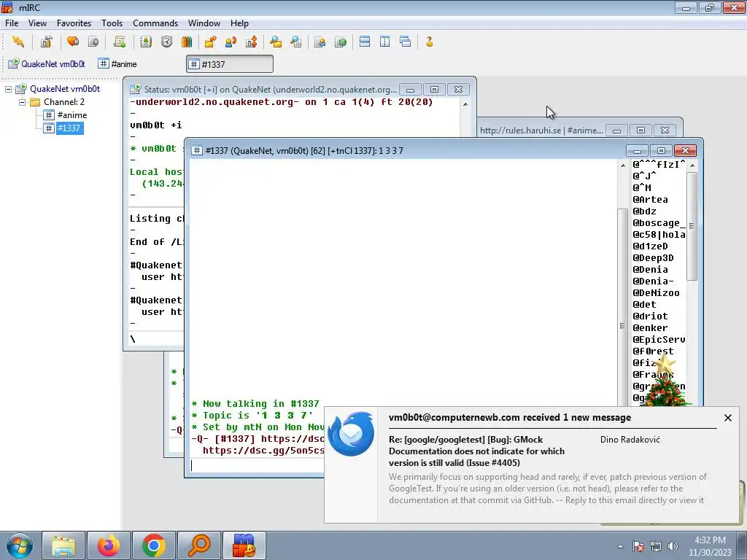The height and width of the screenshot is (560, 747).
Task: Open the File menu
Action: (x=12, y=23)
